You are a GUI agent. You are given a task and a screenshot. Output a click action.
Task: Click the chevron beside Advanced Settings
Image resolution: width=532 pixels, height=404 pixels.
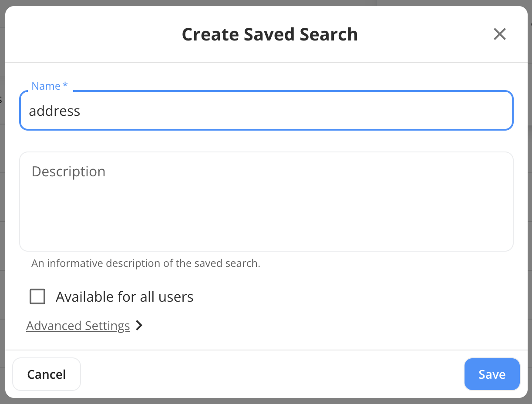click(139, 325)
